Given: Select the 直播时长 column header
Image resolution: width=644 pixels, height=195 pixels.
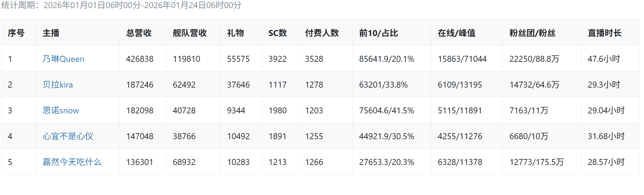Looking at the screenshot, I should pyautogui.click(x=604, y=33).
